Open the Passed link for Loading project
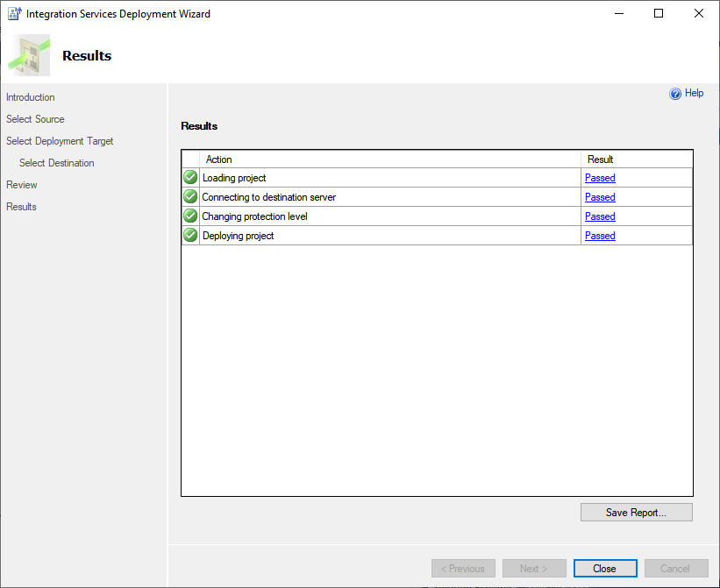 click(x=600, y=178)
